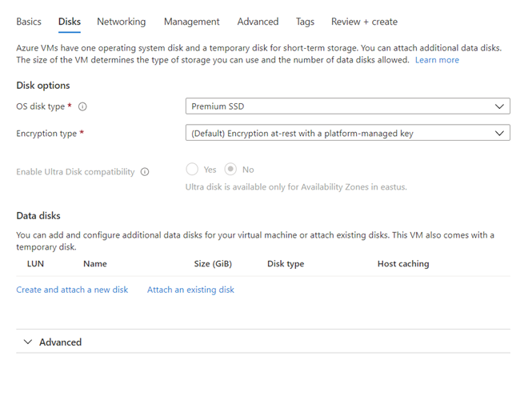
Task: Follow the Learn more link
Action: click(437, 60)
